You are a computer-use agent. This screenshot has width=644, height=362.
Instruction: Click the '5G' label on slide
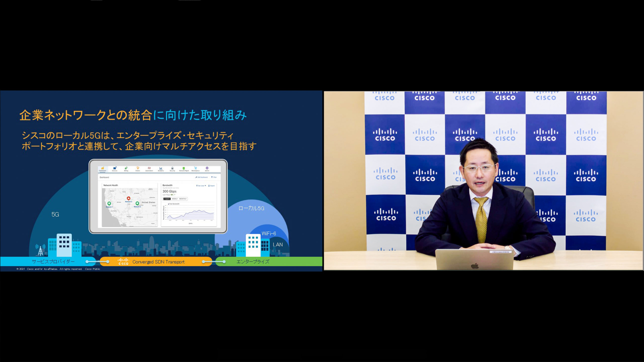55,214
